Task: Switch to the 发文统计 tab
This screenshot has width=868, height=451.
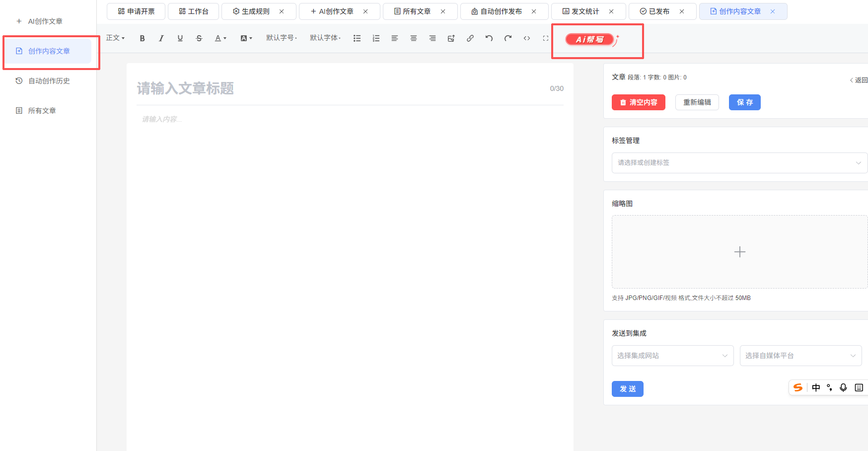Action: [584, 11]
